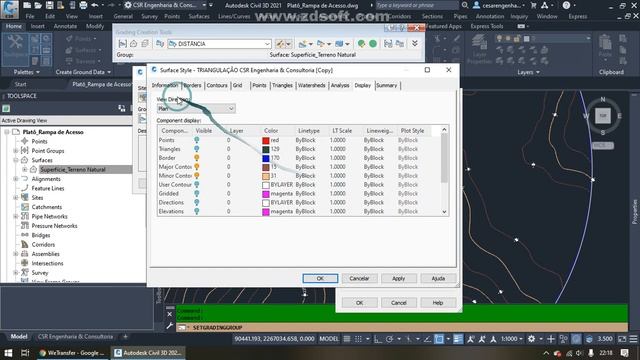Click OK in Surface Style dialog
This screenshot has height=360, width=640.
tap(320, 278)
